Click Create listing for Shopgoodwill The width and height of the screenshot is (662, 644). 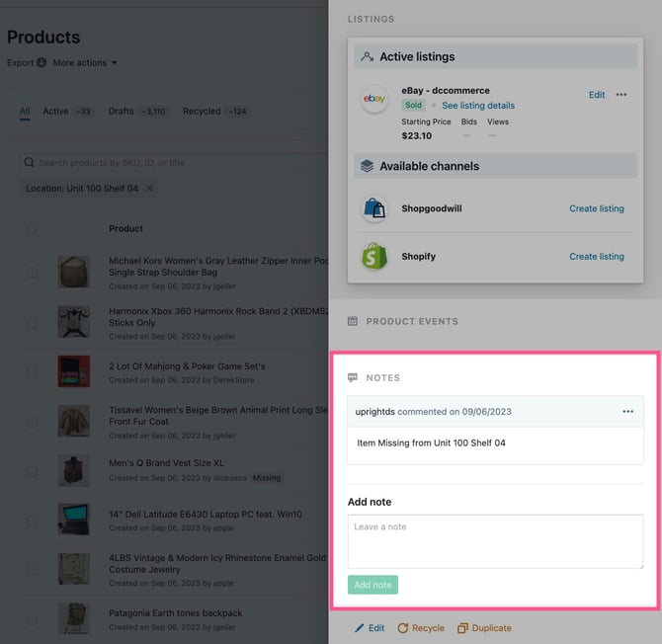596,208
